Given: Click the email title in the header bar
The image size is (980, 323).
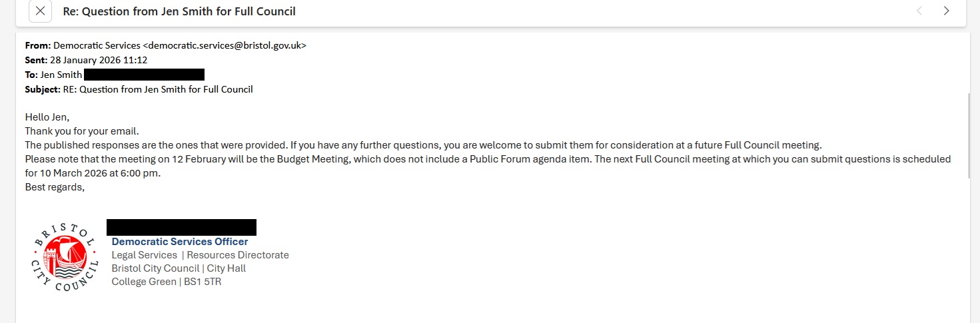Looking at the screenshot, I should point(179,11).
